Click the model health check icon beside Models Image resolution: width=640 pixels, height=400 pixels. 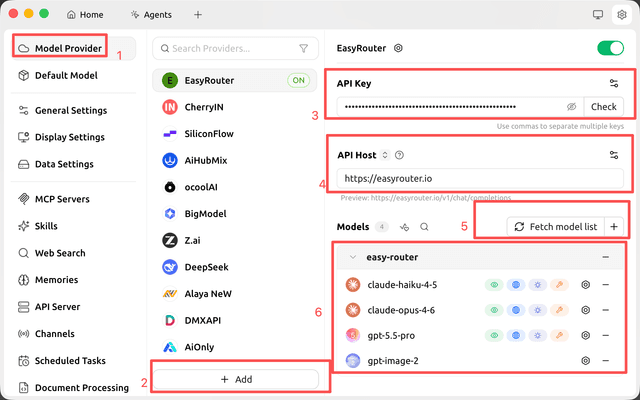click(404, 227)
